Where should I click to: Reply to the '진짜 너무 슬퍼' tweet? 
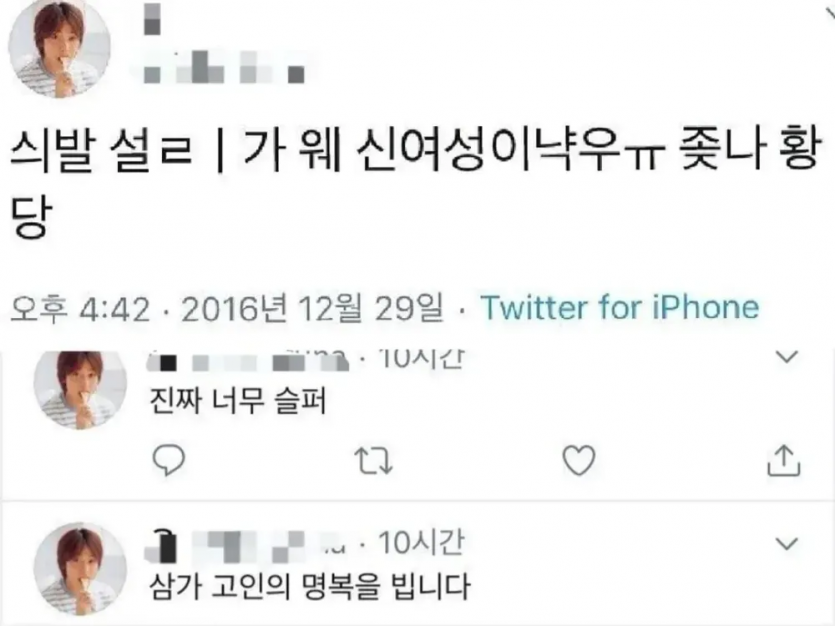tap(169, 460)
